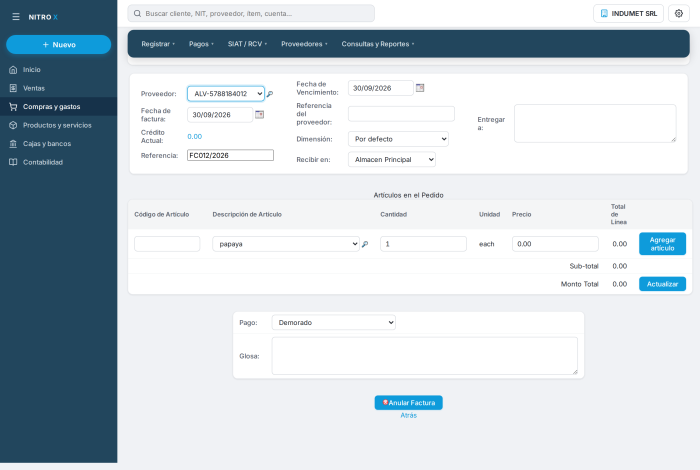
Task: Click the Entregar a text area
Action: [x=595, y=124]
